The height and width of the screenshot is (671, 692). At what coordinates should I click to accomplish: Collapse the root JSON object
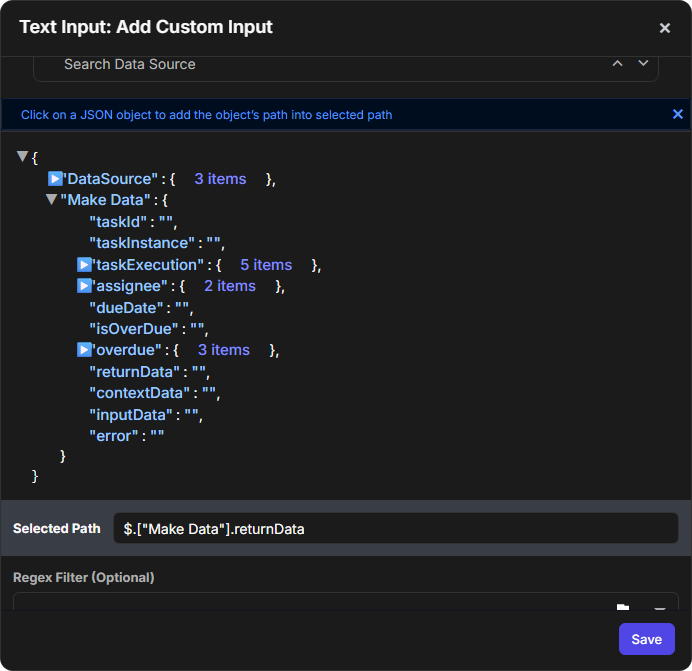[x=23, y=156]
